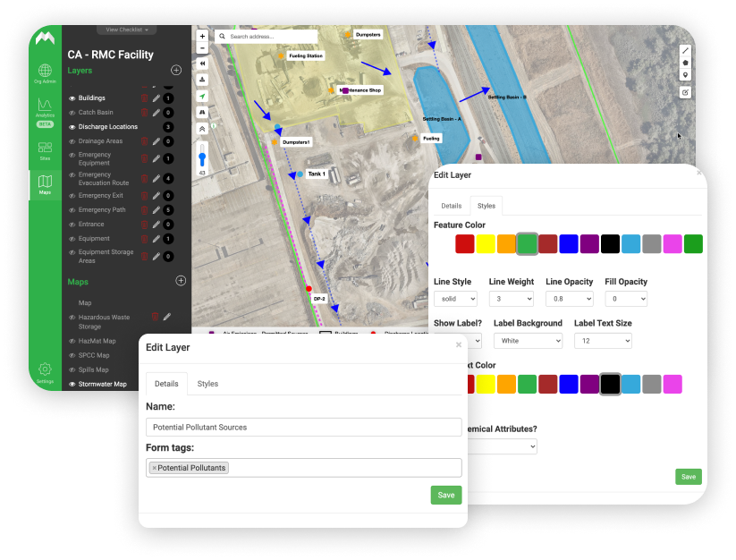Select the edit features tool

pyautogui.click(x=685, y=92)
